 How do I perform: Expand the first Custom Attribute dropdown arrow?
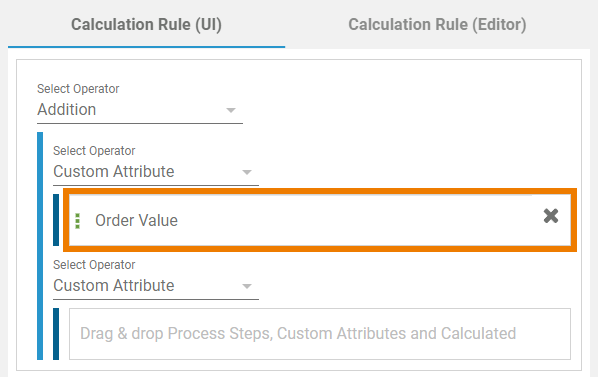[247, 172]
